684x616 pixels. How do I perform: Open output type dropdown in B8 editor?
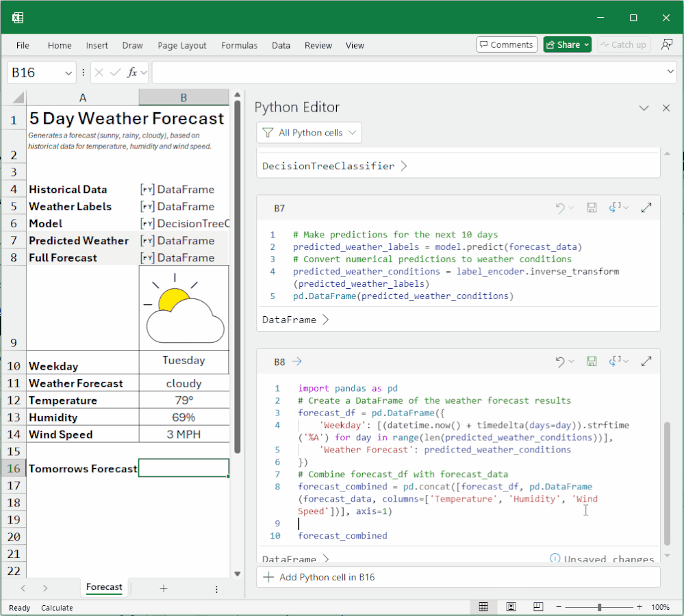pyautogui.click(x=626, y=361)
